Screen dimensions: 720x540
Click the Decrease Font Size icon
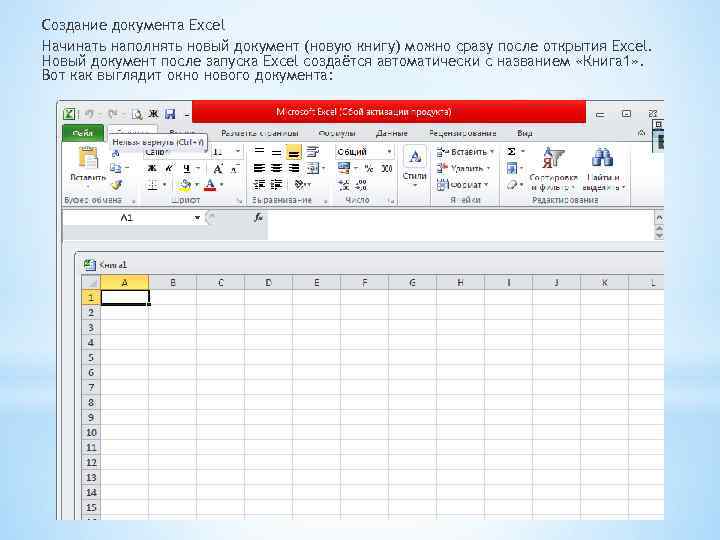pyautogui.click(x=234, y=169)
